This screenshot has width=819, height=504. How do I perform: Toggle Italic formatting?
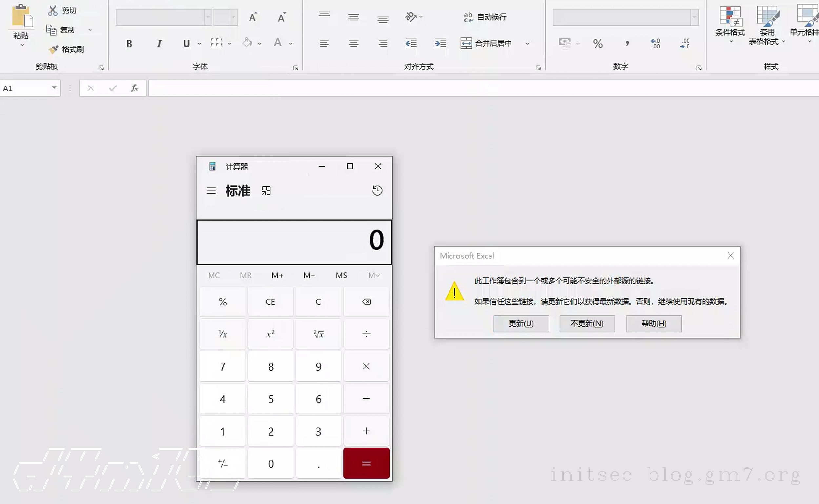[x=159, y=43]
